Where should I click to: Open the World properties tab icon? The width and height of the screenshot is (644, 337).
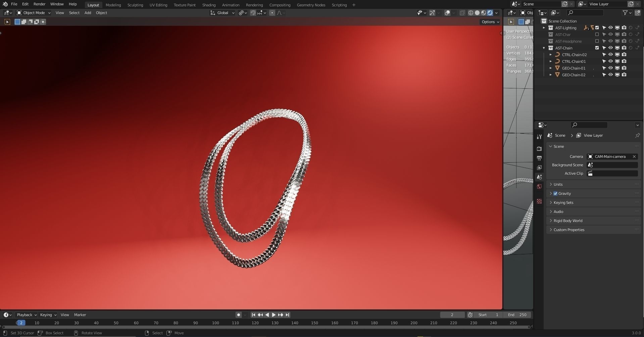tap(539, 186)
